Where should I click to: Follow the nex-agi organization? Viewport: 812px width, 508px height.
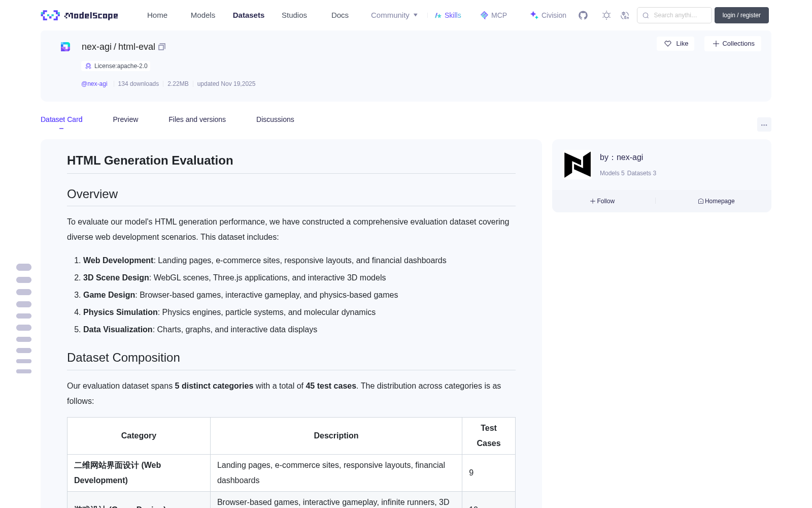tap(602, 201)
